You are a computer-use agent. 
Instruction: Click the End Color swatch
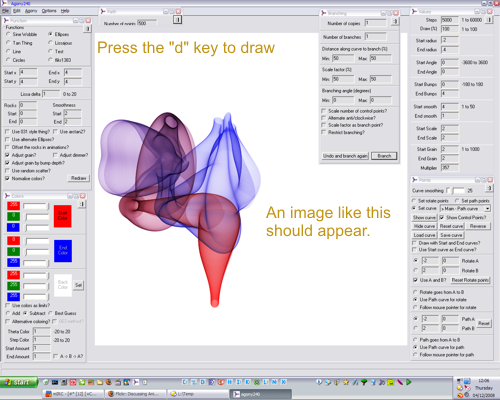point(63,251)
